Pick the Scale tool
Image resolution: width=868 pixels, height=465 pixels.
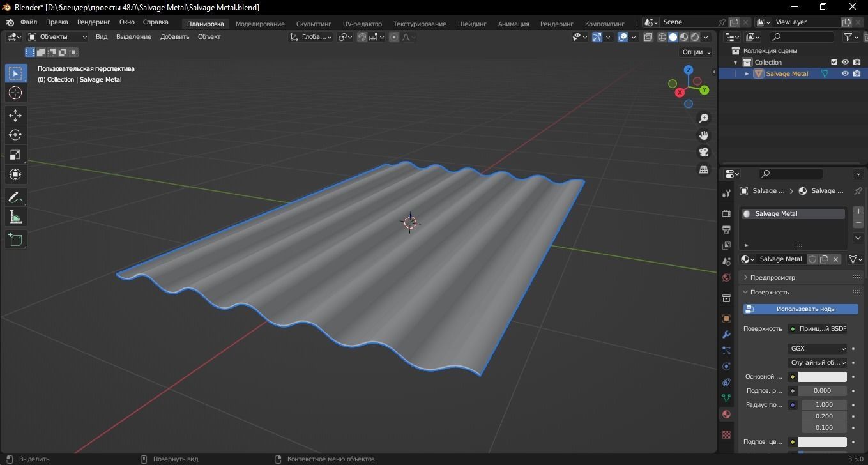(15, 155)
